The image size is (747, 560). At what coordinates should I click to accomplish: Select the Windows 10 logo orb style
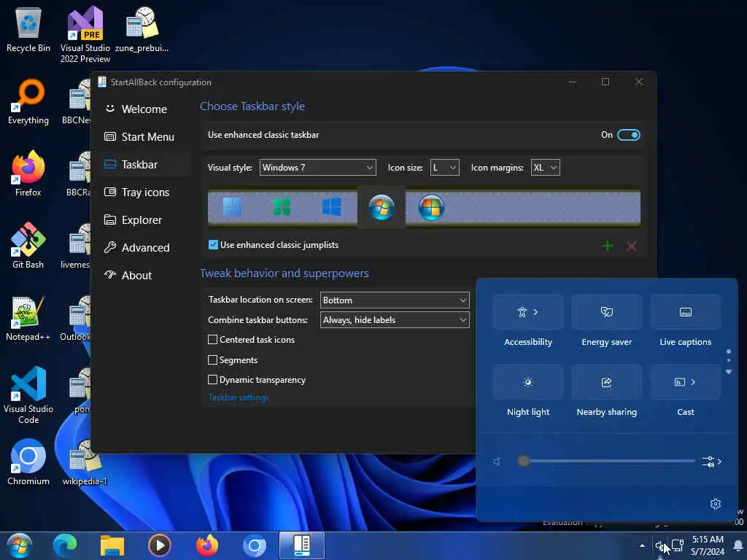click(332, 207)
